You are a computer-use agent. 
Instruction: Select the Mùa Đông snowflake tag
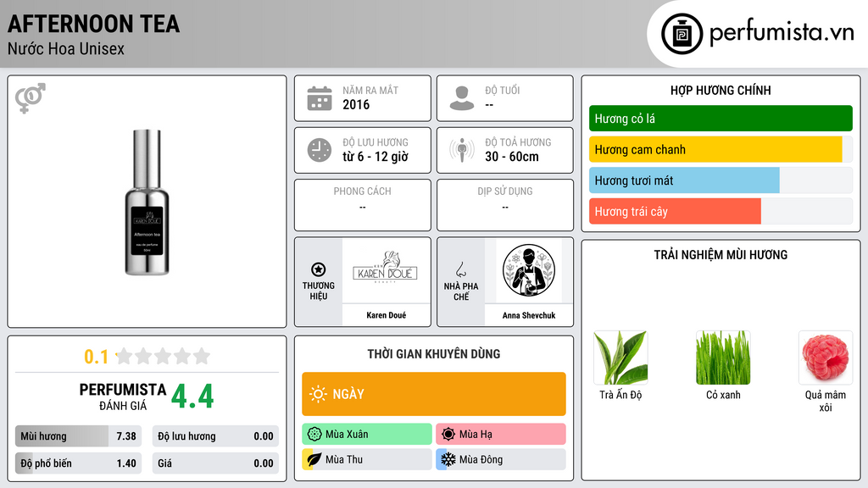coord(501,459)
